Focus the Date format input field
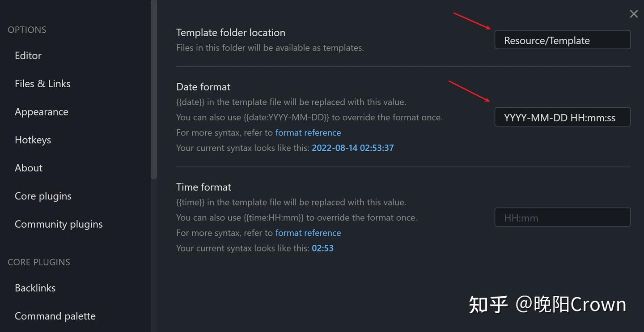The width and height of the screenshot is (644, 332). tap(562, 118)
